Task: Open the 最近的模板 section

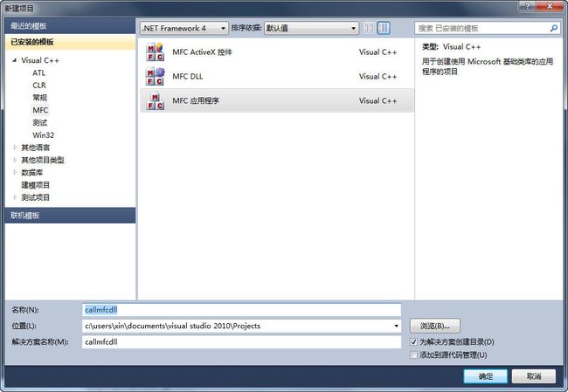Action: 70,26
